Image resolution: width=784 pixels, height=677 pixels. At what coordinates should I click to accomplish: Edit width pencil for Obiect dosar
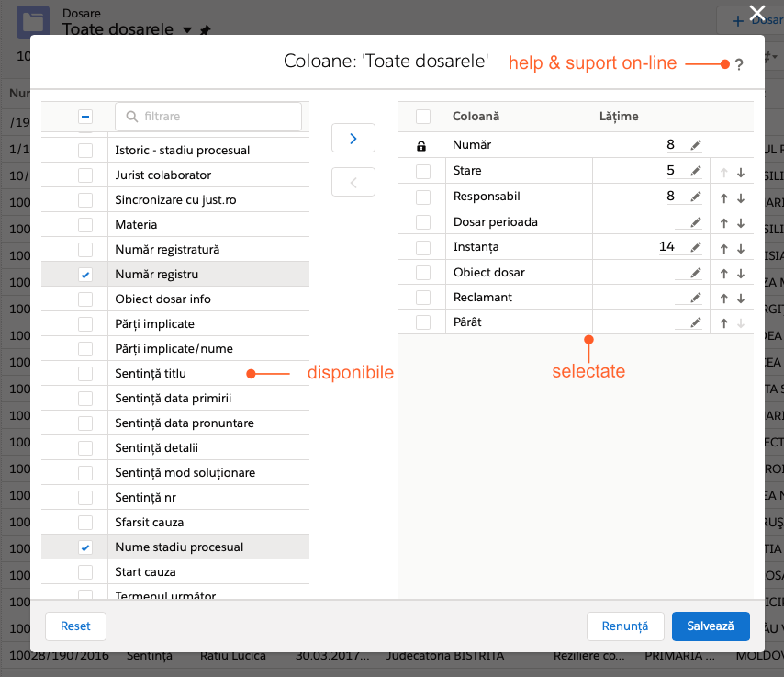tap(696, 273)
